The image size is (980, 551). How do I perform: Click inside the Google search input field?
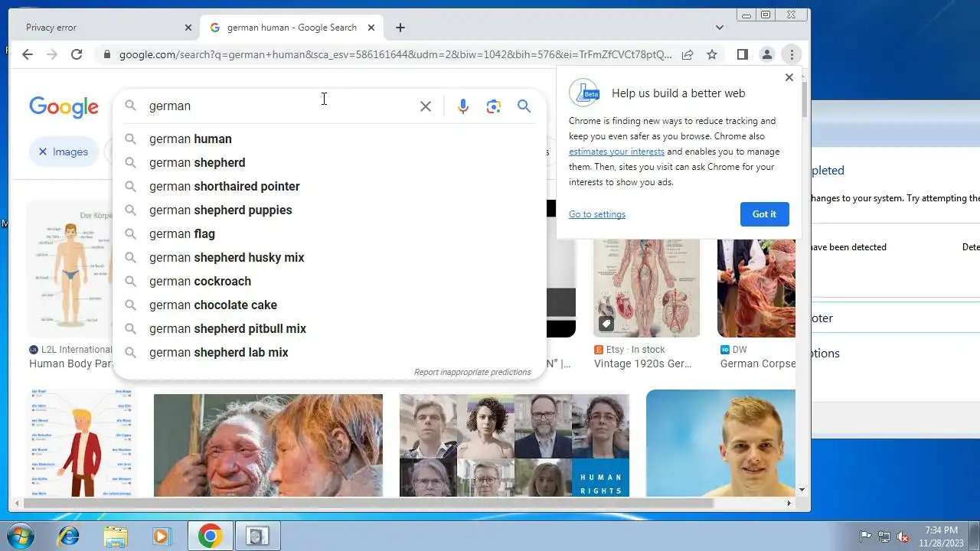pyautogui.click(x=279, y=106)
